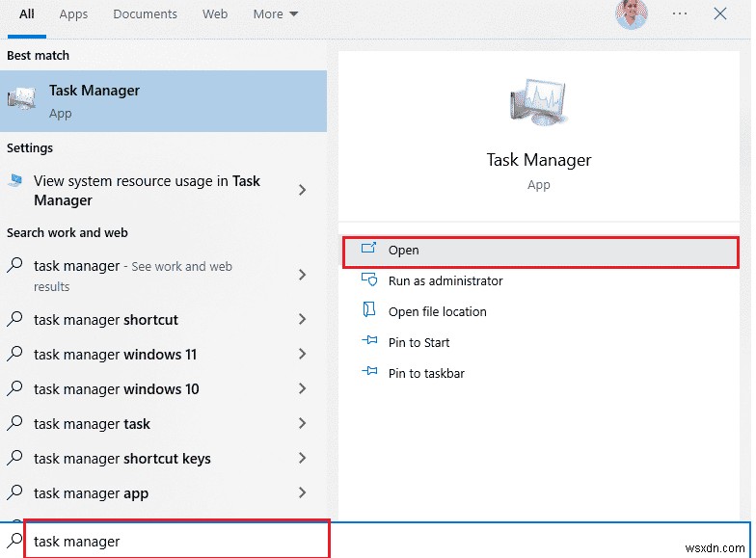
Task: Switch to the Apps tab
Action: pyautogui.click(x=73, y=14)
